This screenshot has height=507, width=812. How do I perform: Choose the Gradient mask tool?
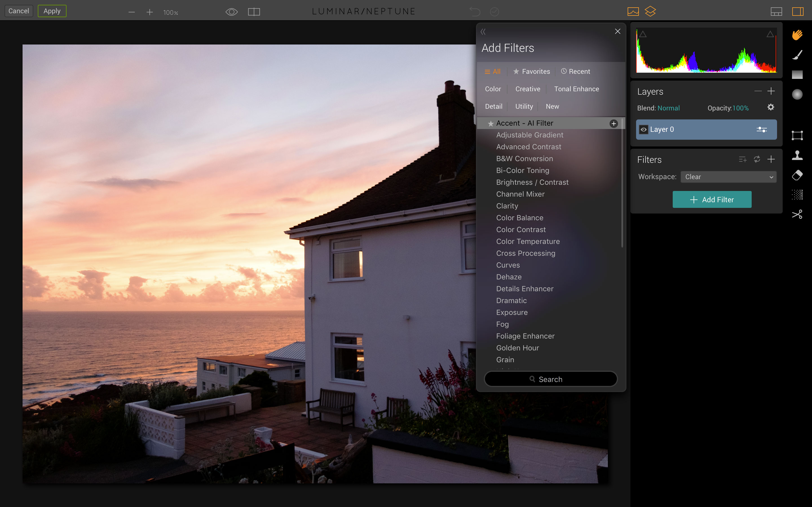[x=797, y=74]
